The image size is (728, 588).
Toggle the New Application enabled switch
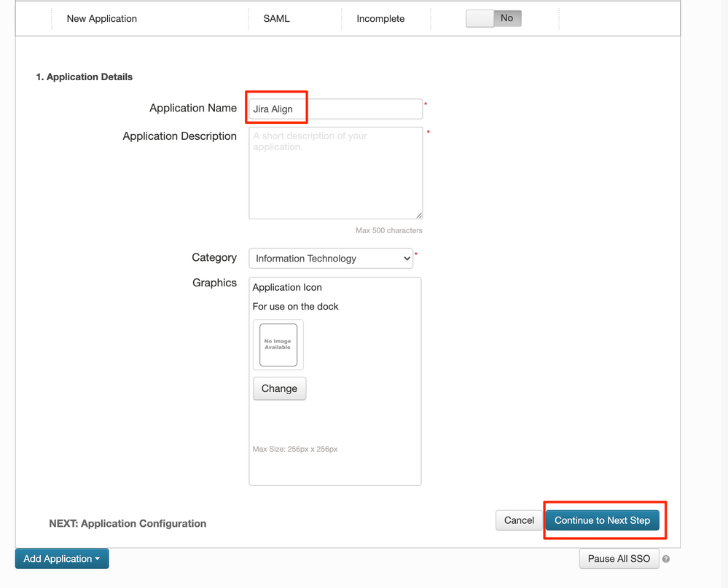coord(493,18)
